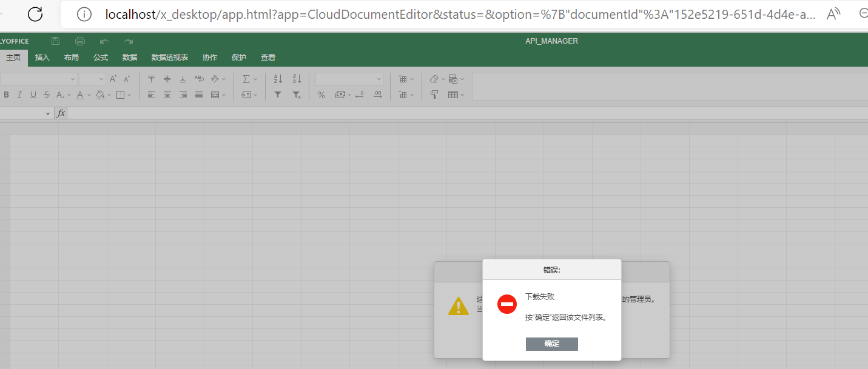
Task: Click the fill color bucket icon
Action: (100, 95)
